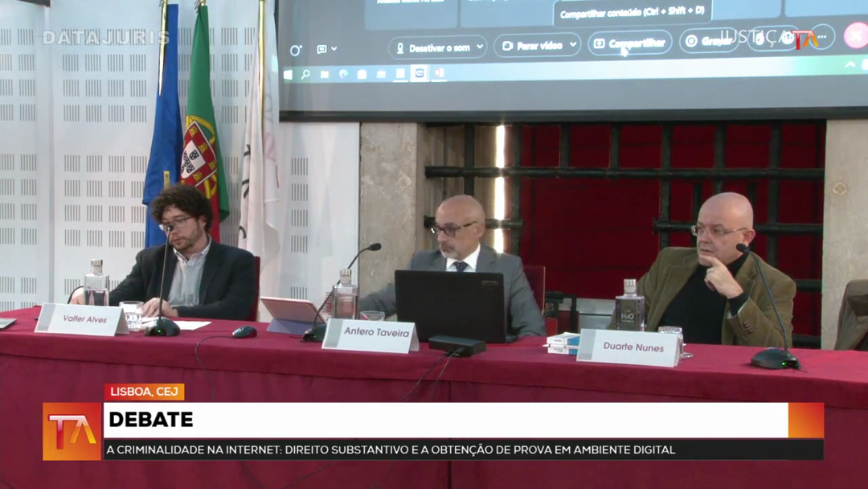Open the PowerPoint icon in the taskbar
The image size is (868, 489).
[439, 73]
